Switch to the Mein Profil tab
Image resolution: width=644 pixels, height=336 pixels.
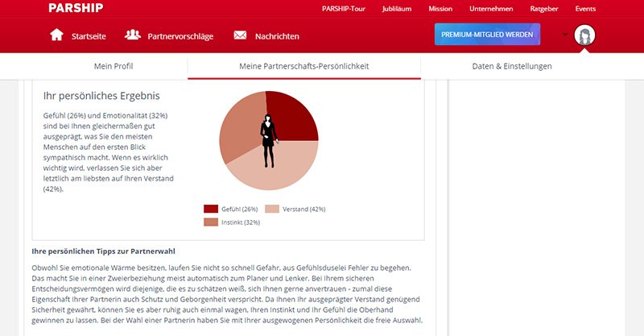coord(114,66)
